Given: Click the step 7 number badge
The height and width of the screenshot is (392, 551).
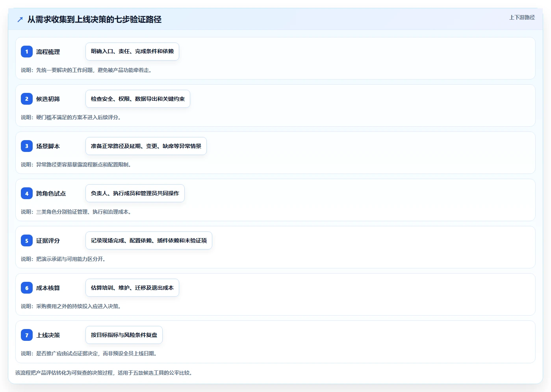Looking at the screenshot, I should (27, 335).
